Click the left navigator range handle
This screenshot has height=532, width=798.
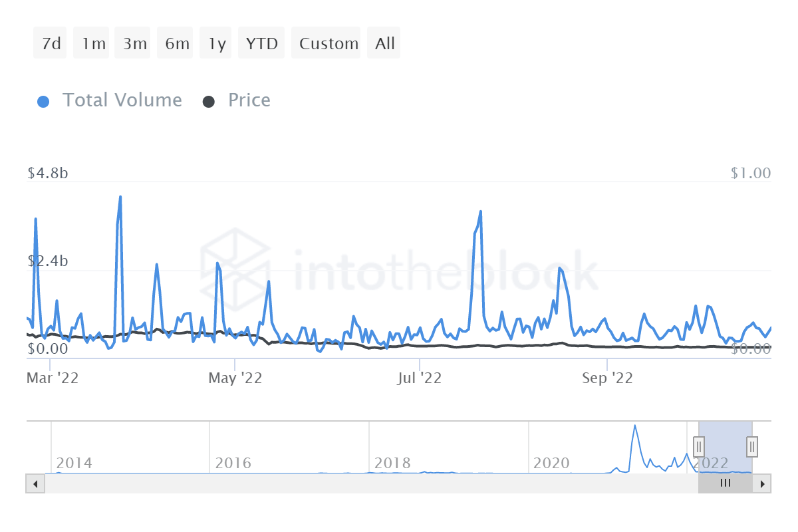[699, 445]
